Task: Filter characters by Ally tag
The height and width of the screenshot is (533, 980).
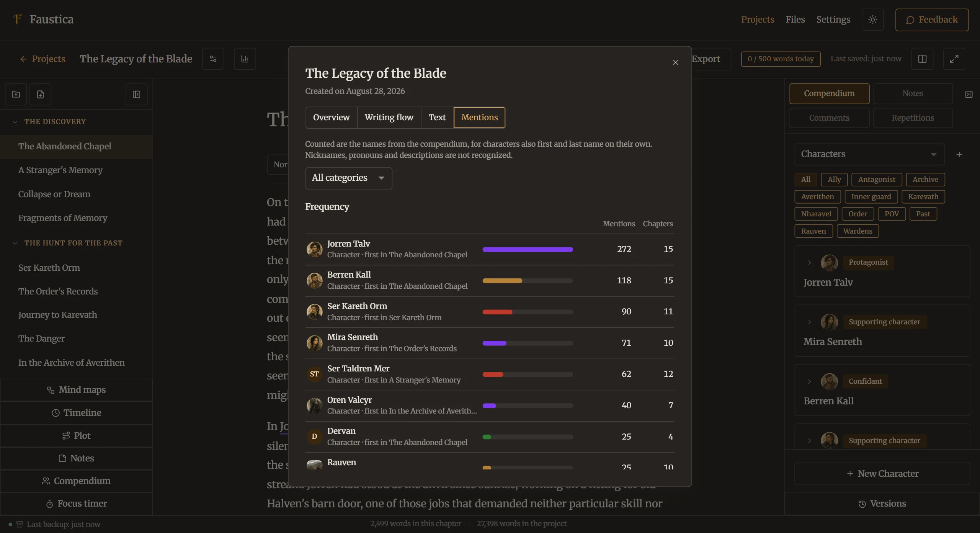Action: 834,180
